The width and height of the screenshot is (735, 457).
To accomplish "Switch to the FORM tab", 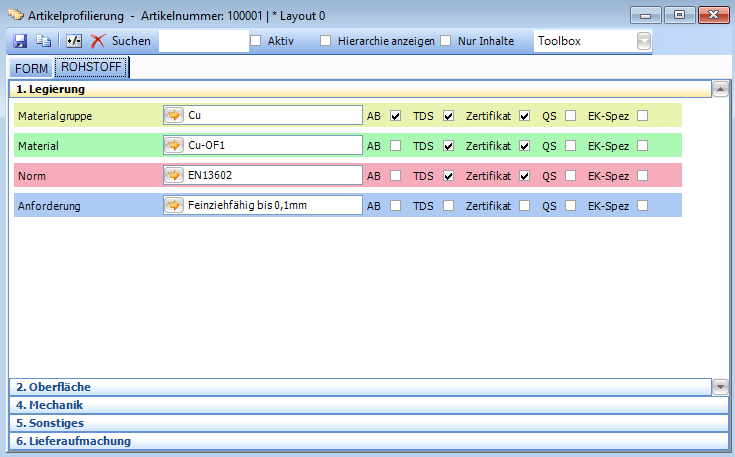I will (x=31, y=69).
